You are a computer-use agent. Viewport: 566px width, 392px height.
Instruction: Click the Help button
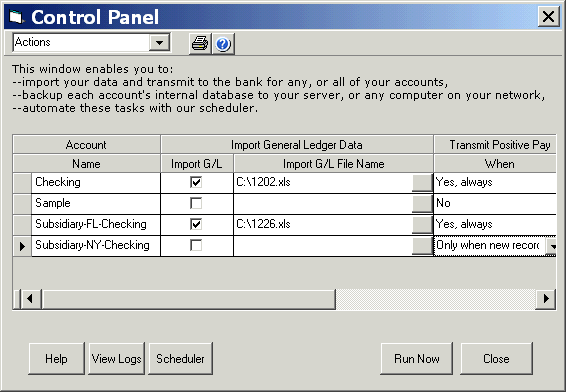56,358
